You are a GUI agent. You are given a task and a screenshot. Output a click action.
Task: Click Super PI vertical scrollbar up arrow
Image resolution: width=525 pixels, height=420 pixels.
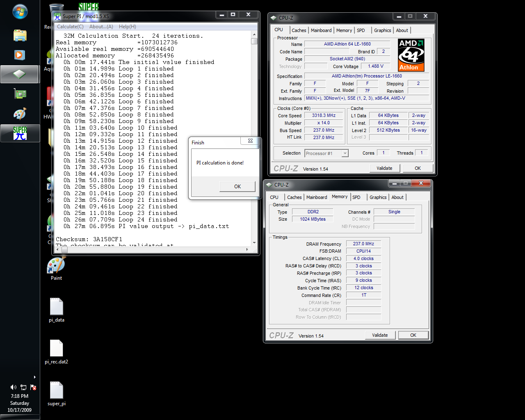254,35
